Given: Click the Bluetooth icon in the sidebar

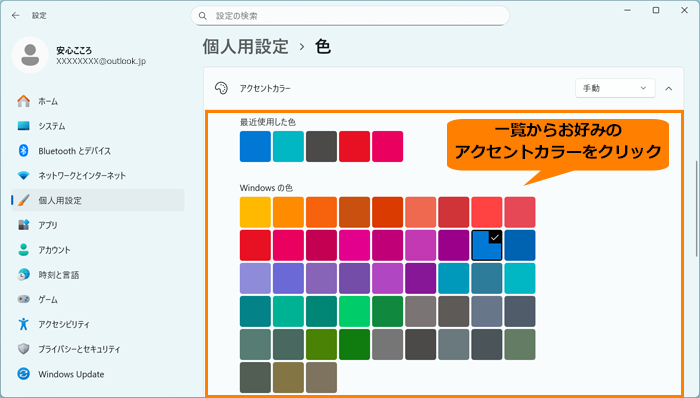Looking at the screenshot, I should tap(24, 151).
